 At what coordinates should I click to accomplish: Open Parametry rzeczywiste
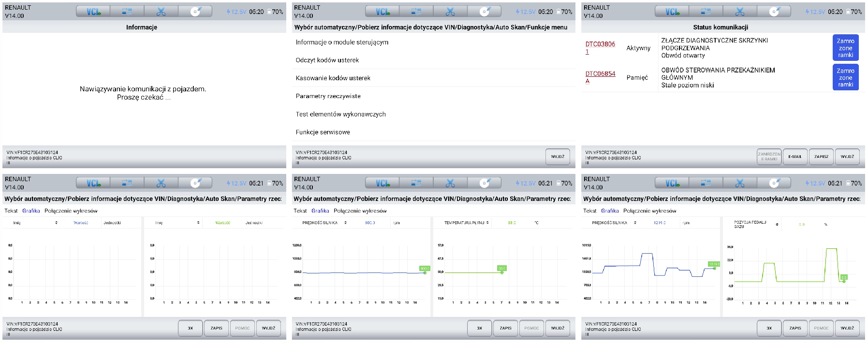click(433, 96)
